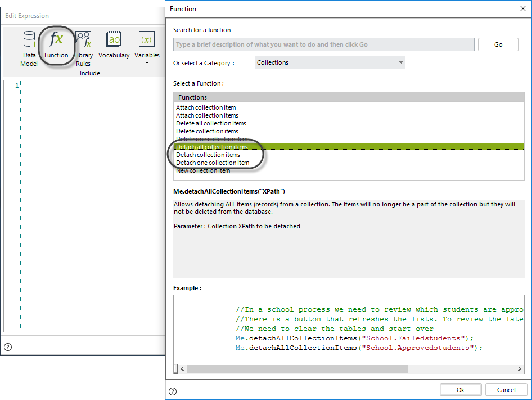The width and height of the screenshot is (532, 400).
Task: Click the Data Model icon
Action: coord(29,39)
